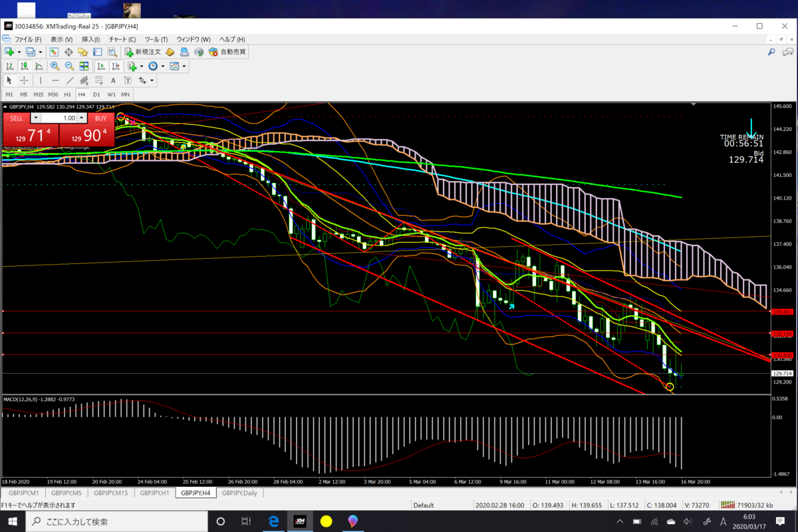
Task: Open a new chart with the toolbar icon
Action: [9, 51]
